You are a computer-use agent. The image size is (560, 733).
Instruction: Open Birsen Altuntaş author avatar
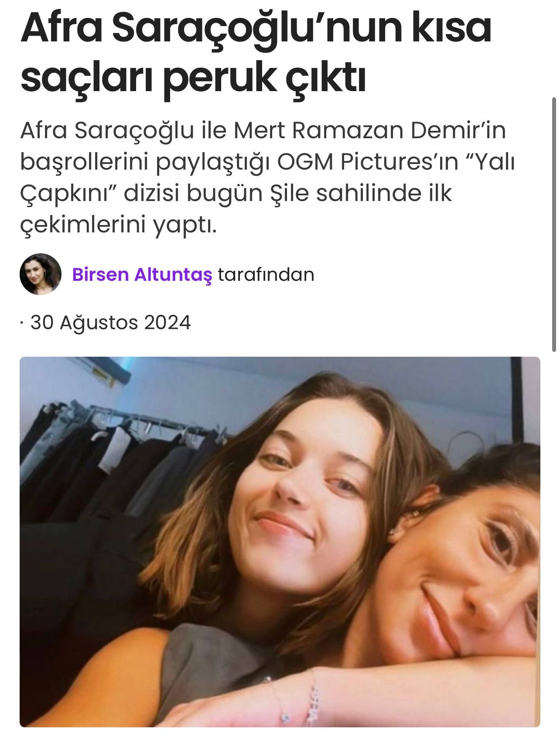[40, 274]
